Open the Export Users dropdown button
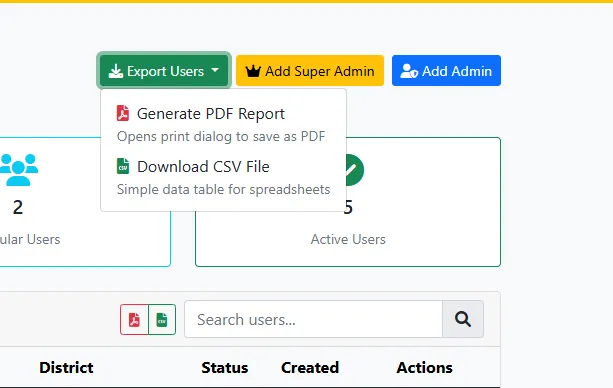 [x=164, y=71]
